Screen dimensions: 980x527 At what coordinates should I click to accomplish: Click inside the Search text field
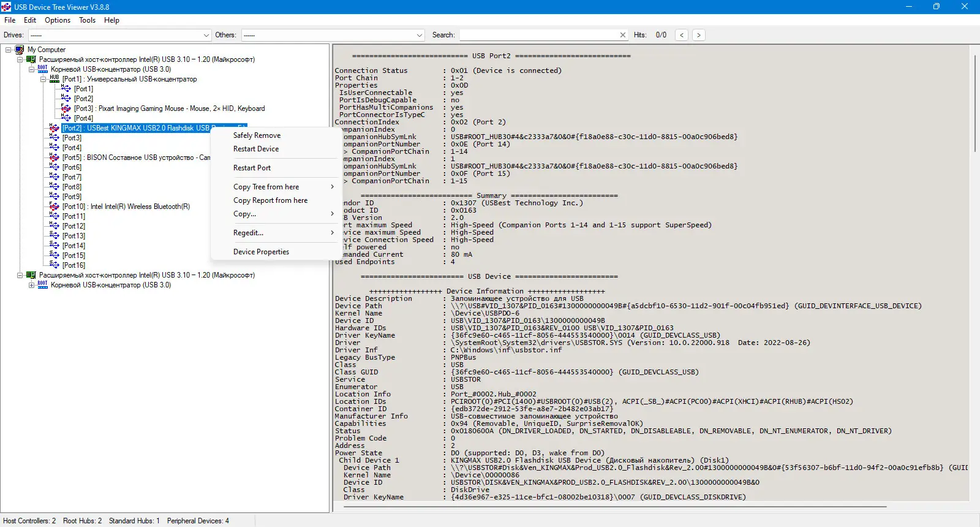click(x=540, y=35)
